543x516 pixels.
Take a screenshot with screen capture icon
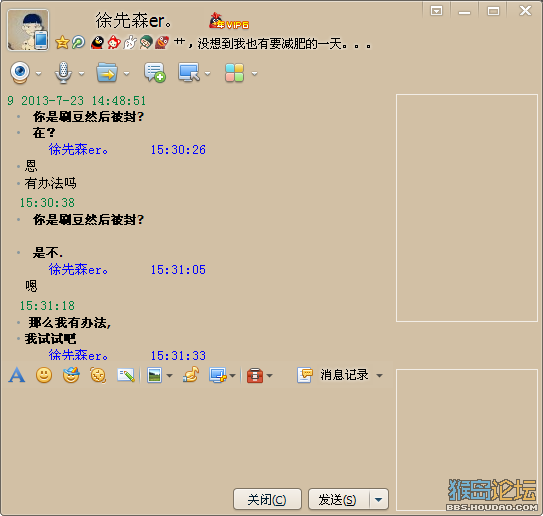pyautogui.click(x=217, y=375)
